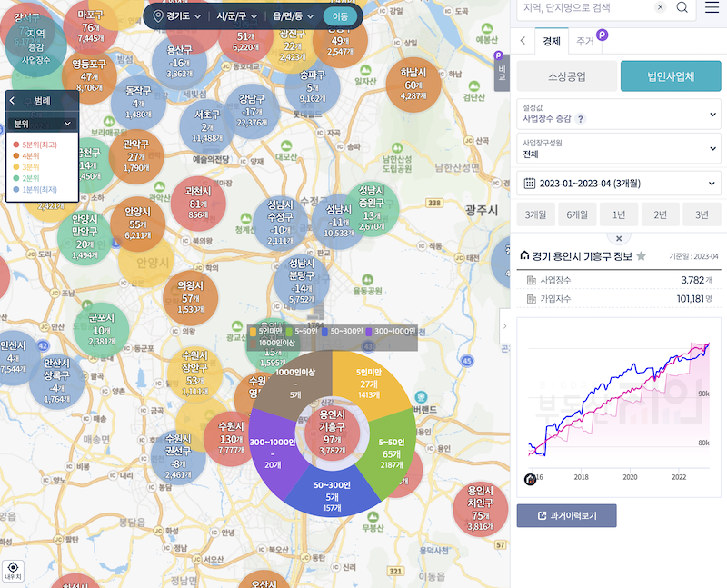Click the 5분위(최고) legend color dot
The height and width of the screenshot is (588, 727).
point(16,145)
